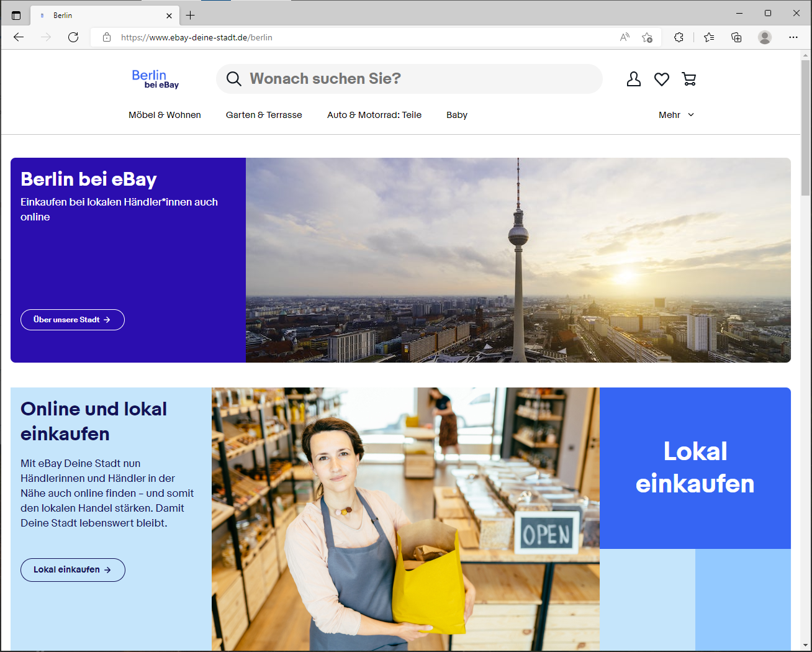Select the Berlin browser tab

(x=104, y=16)
